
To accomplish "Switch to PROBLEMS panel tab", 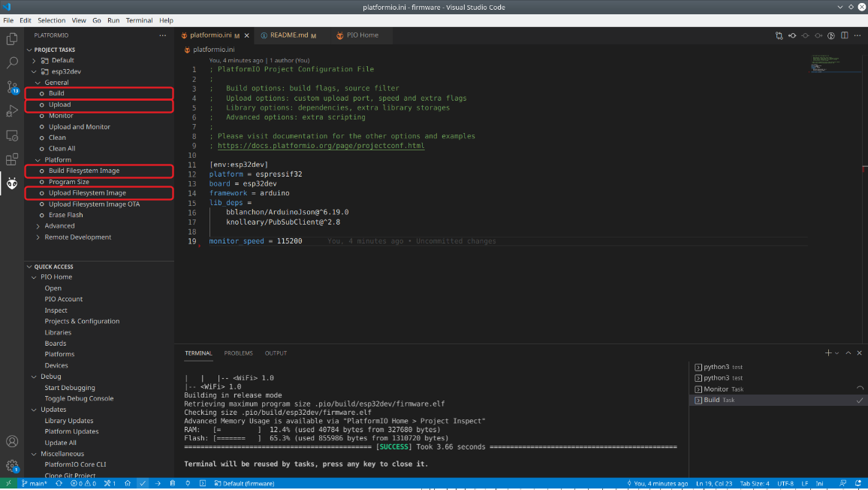I will (x=239, y=353).
